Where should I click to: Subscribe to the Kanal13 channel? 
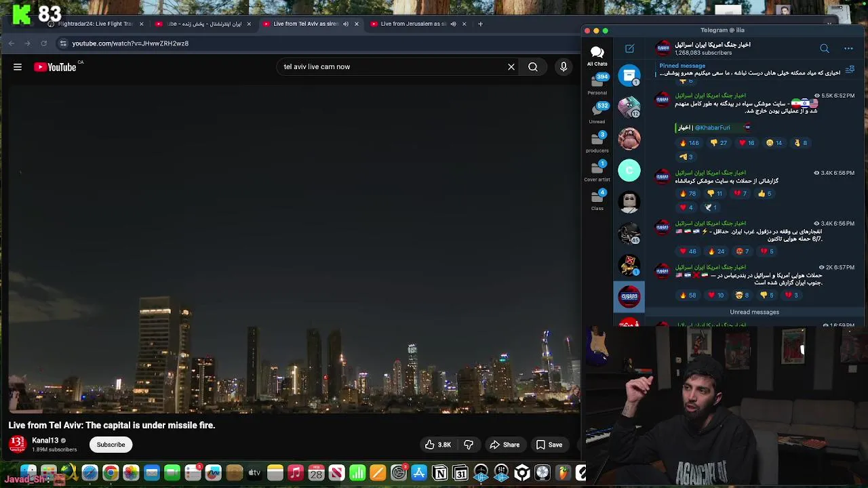click(111, 445)
